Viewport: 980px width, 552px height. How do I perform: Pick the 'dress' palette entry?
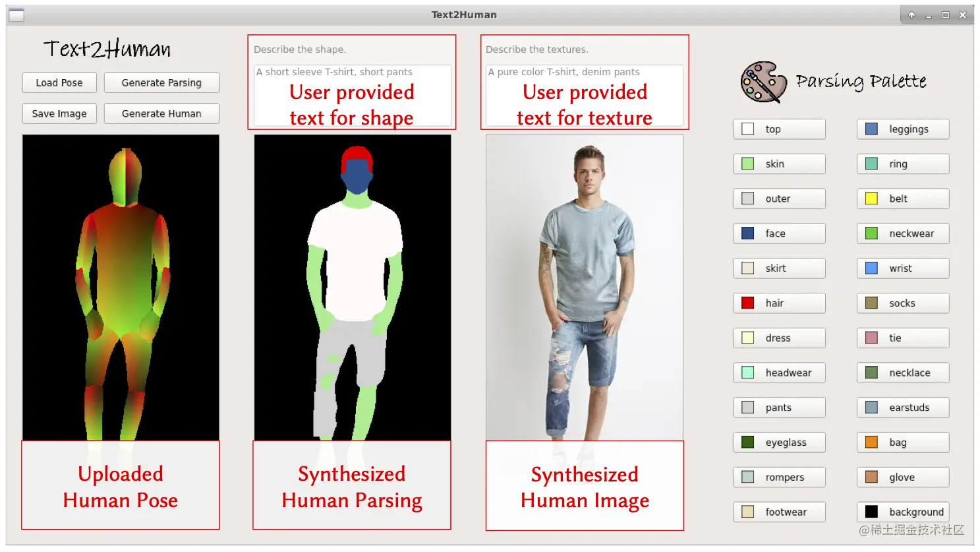coord(779,338)
